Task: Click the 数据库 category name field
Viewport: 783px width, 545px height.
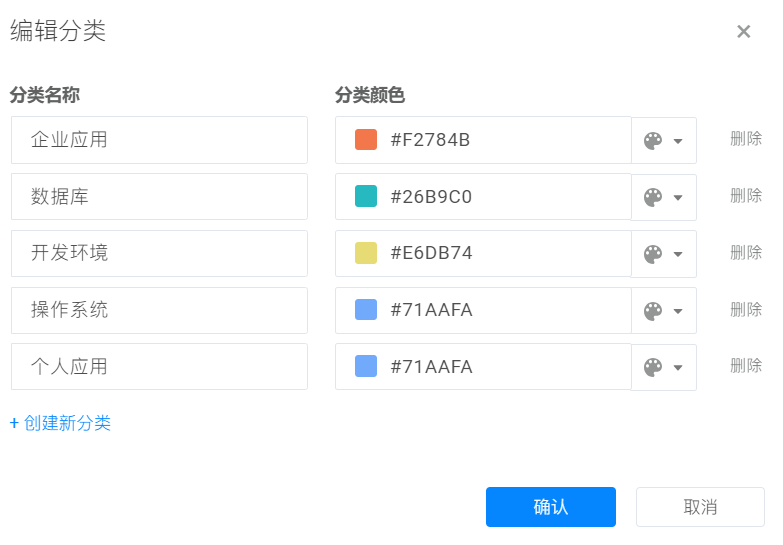Action: click(x=159, y=197)
